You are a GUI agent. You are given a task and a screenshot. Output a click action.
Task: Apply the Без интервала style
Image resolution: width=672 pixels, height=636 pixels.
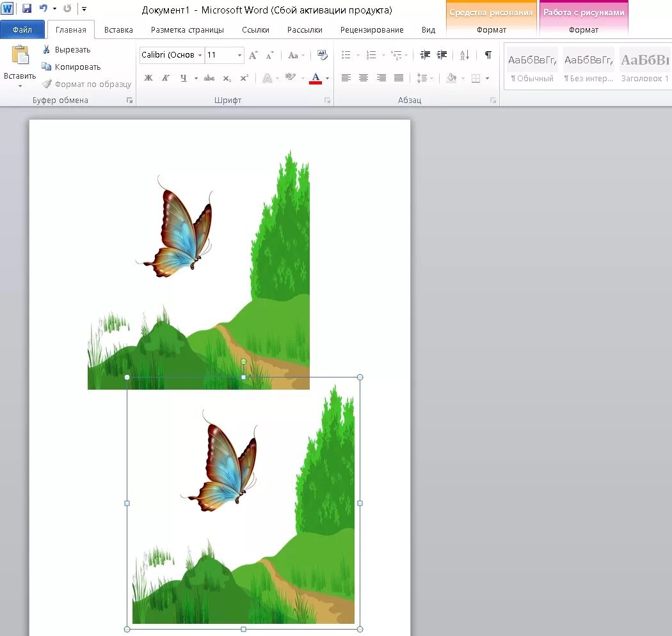588,67
